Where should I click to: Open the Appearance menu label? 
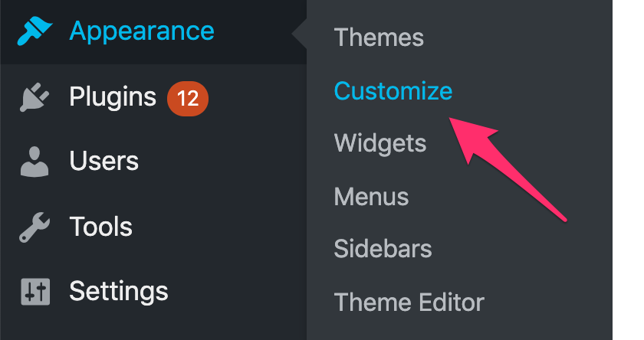[x=142, y=32]
